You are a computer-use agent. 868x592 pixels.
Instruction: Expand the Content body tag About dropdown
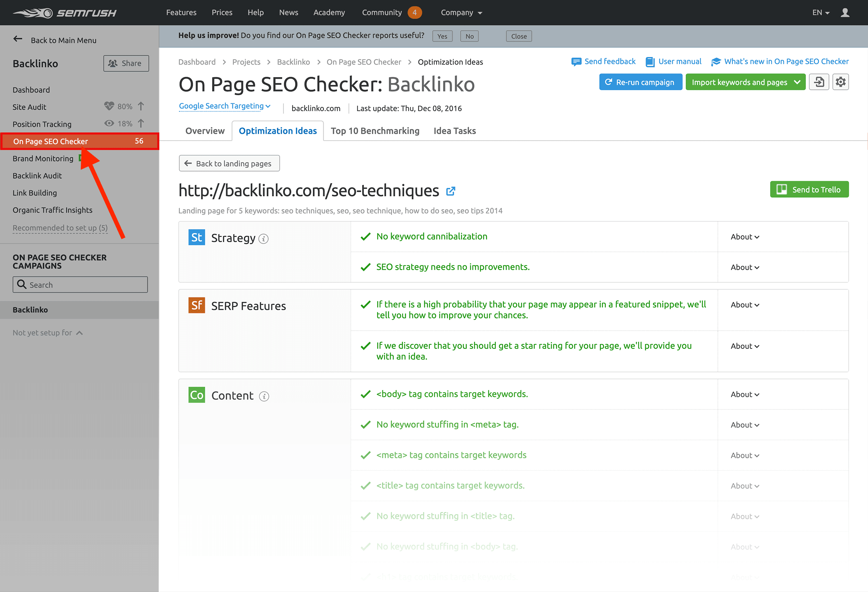click(746, 395)
